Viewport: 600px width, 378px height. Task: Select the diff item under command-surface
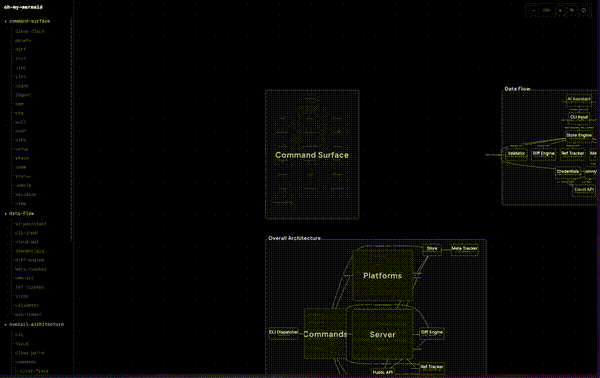[x=20, y=49]
